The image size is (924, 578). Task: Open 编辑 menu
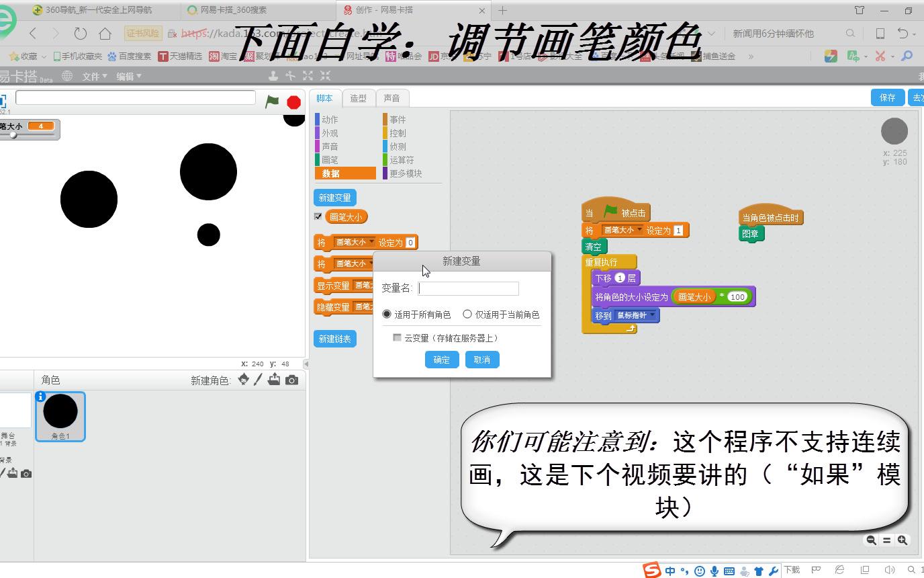point(129,77)
